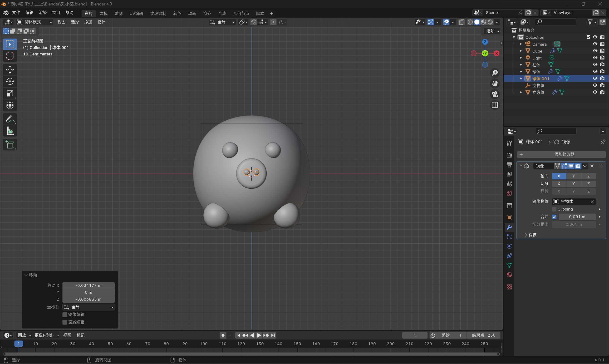Choose the Annotate pencil tool
The image size is (609, 364).
tap(10, 119)
